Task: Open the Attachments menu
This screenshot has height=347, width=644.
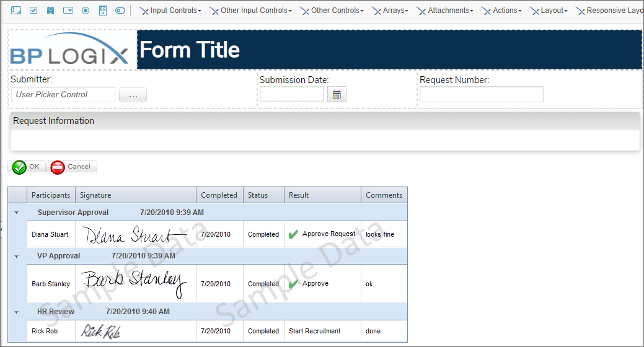Action: click(446, 11)
